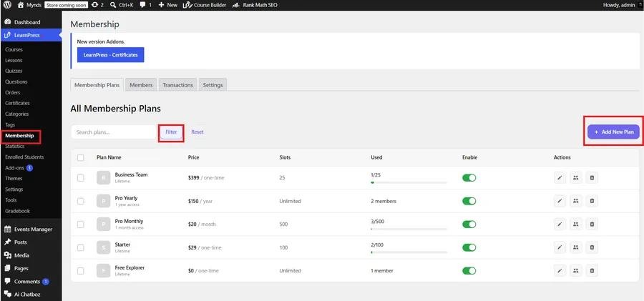Open Quizzes in LearnPress menu

14,71
